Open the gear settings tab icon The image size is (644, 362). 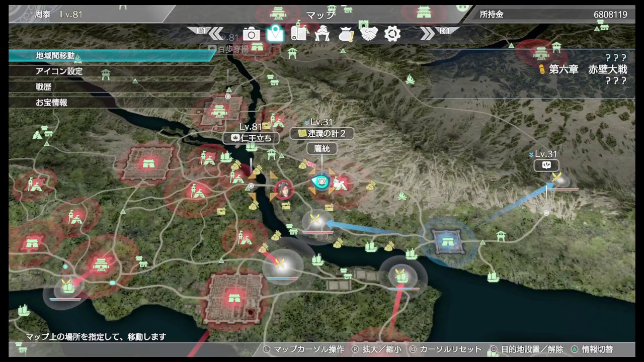click(x=392, y=34)
